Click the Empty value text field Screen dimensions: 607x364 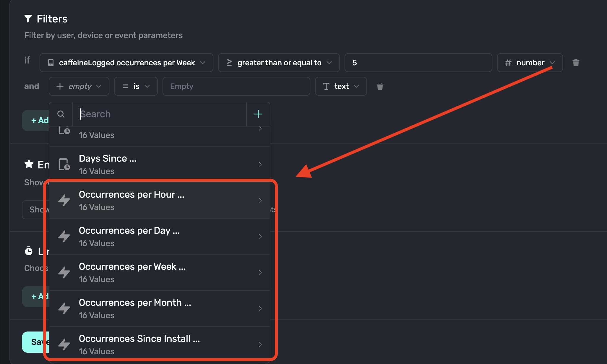tap(236, 86)
